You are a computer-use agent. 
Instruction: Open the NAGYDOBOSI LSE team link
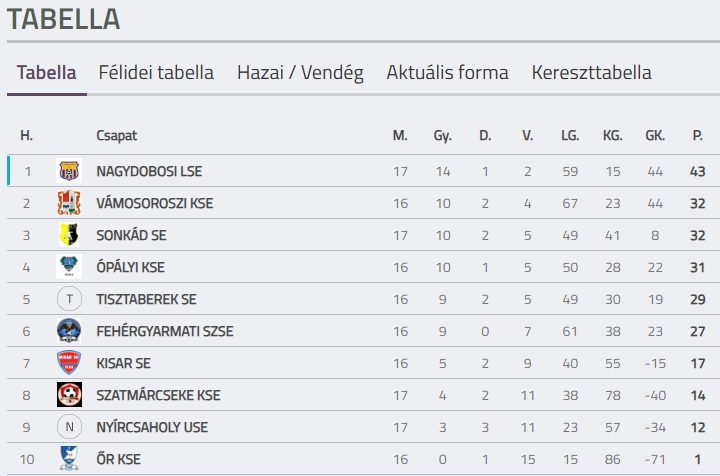[x=149, y=171]
